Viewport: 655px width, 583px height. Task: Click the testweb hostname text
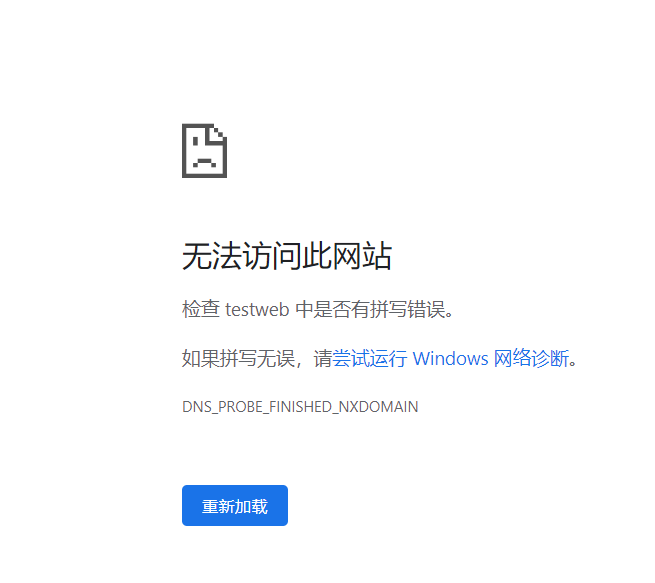pos(257,309)
